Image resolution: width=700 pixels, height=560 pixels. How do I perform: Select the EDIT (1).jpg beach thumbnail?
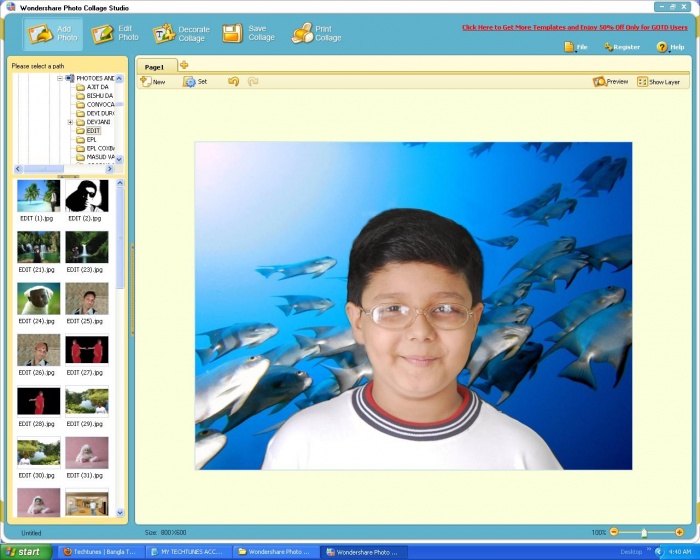point(38,196)
